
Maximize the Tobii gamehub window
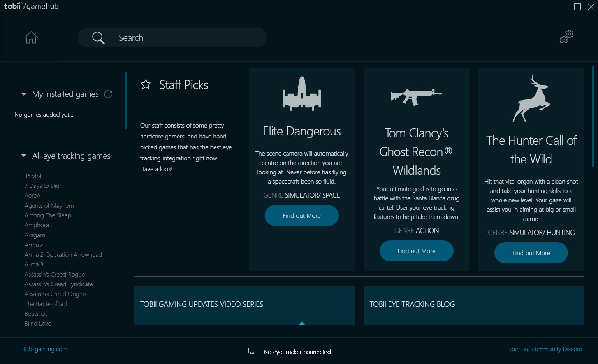(578, 7)
